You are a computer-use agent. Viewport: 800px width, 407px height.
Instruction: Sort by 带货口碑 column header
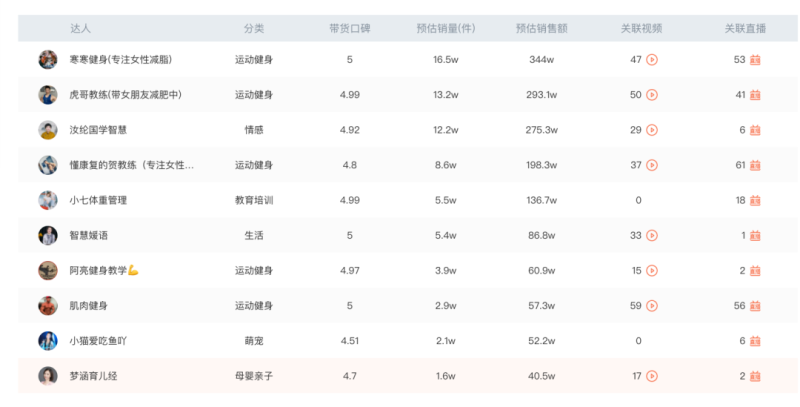tap(349, 29)
